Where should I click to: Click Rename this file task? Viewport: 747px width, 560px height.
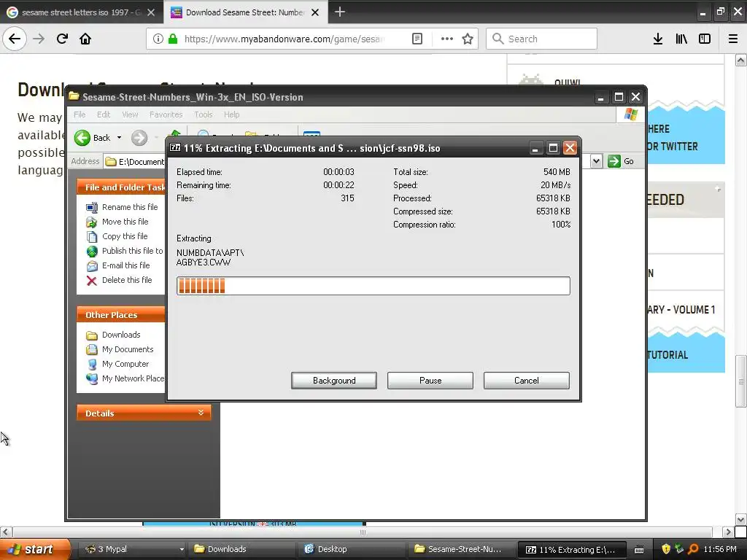click(x=122, y=206)
